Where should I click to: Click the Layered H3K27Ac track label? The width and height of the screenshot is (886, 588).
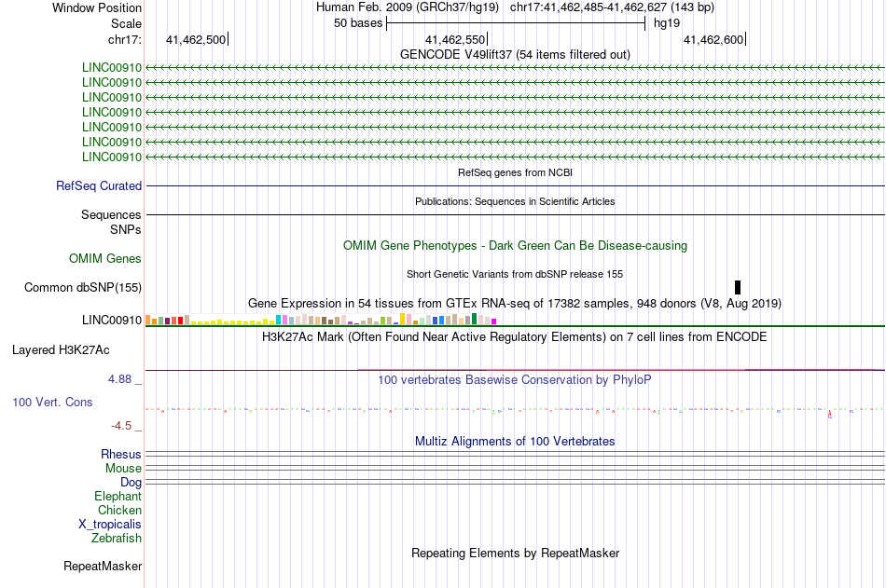[61, 350]
